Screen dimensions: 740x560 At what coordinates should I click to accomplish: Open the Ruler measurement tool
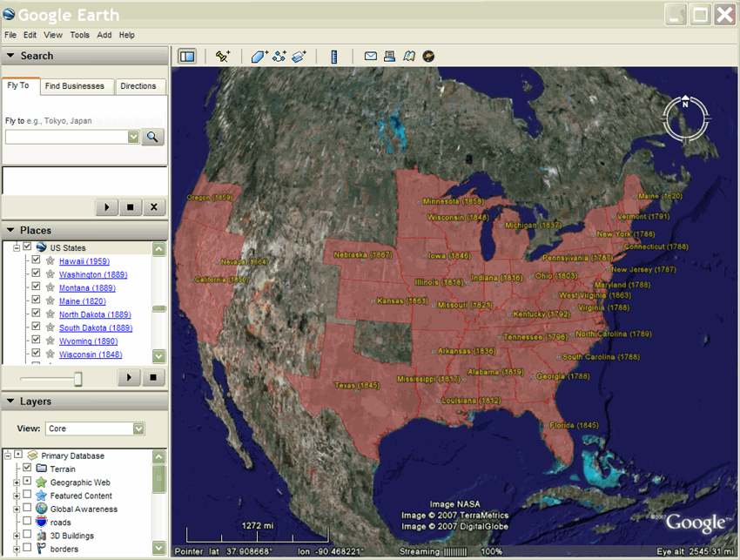coord(334,57)
